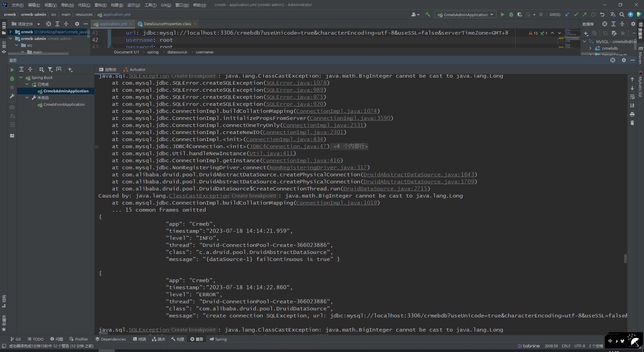The image size is (644, 352).
Task: Open the Dependencies tool window tab
Action: (x=111, y=339)
